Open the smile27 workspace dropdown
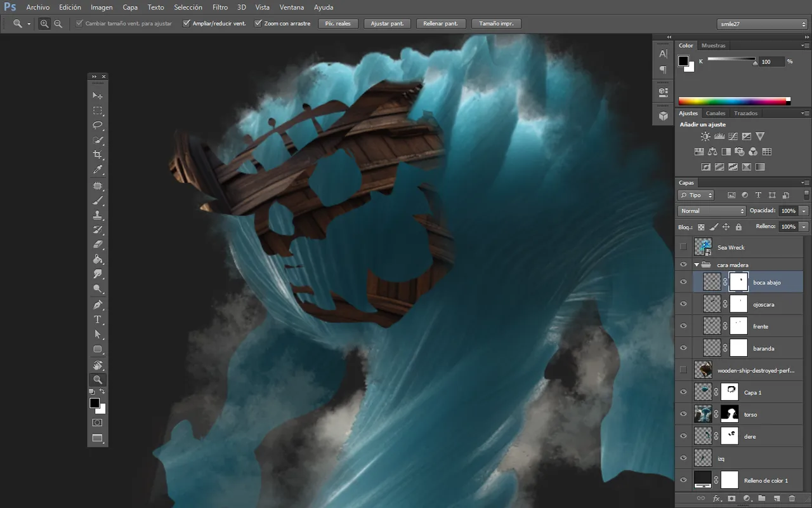 tap(762, 24)
